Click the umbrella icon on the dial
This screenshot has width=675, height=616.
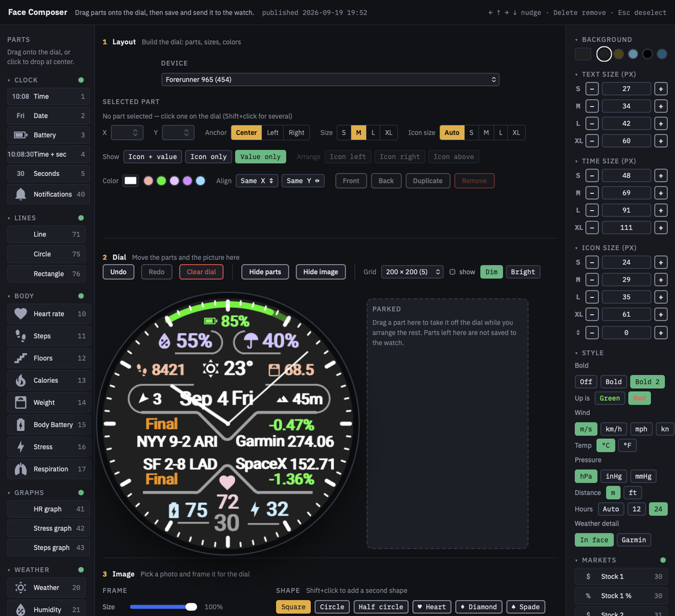pyautogui.click(x=251, y=341)
